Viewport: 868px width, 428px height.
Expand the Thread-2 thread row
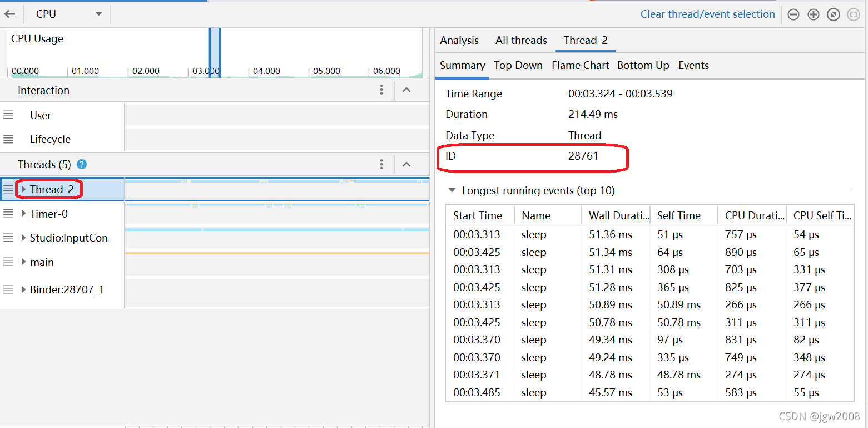coord(23,189)
